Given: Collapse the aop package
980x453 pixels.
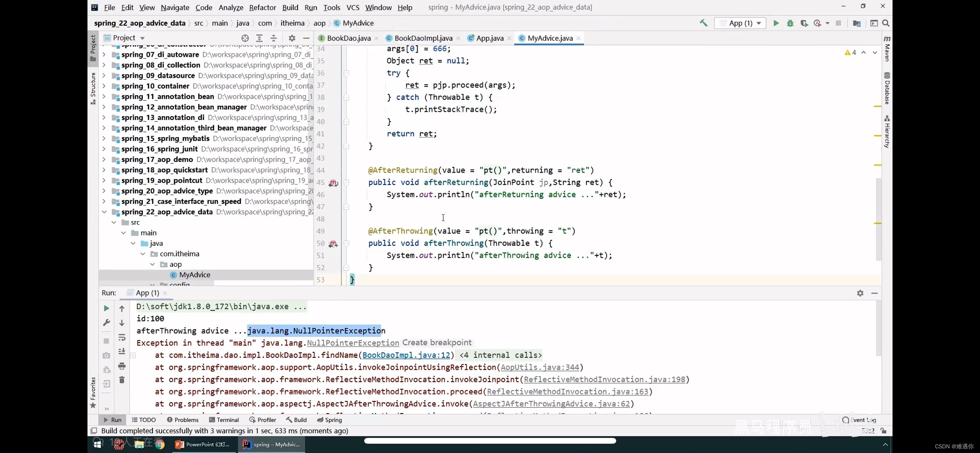Looking at the screenshot, I should [152, 264].
